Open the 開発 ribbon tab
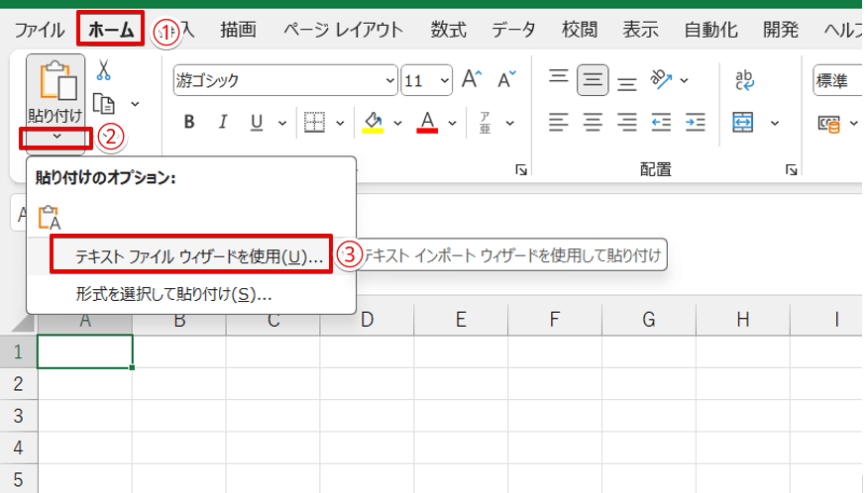Image resolution: width=868 pixels, height=493 pixels. [x=781, y=30]
